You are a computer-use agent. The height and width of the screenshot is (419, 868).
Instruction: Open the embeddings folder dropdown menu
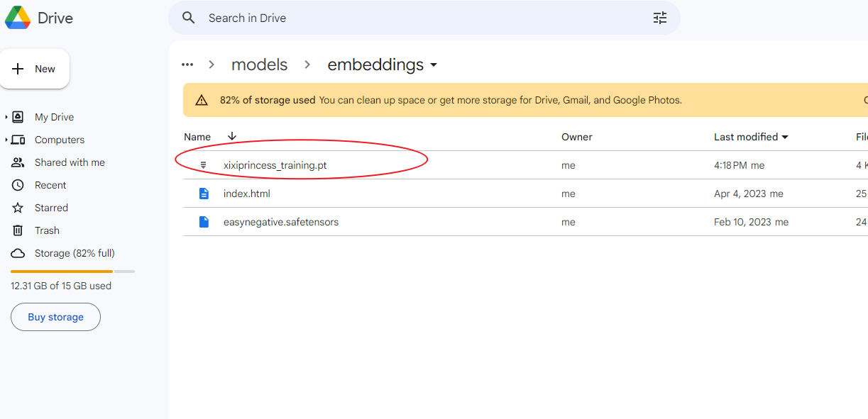pyautogui.click(x=434, y=65)
